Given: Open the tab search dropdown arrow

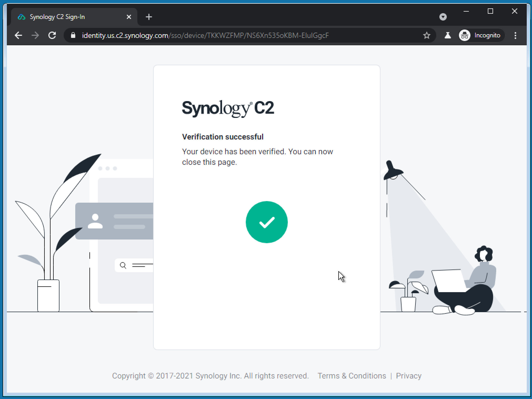Looking at the screenshot, I should (443, 17).
